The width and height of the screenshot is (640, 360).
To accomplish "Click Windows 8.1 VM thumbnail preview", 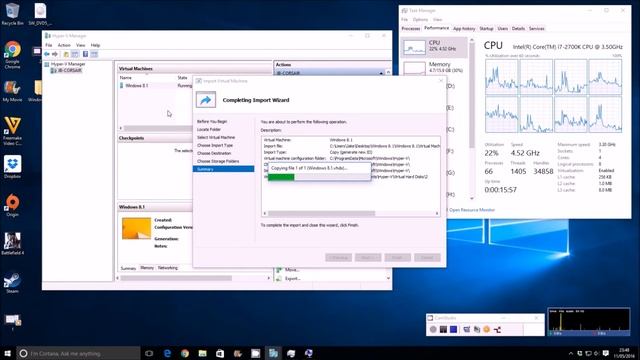I will tap(136, 229).
